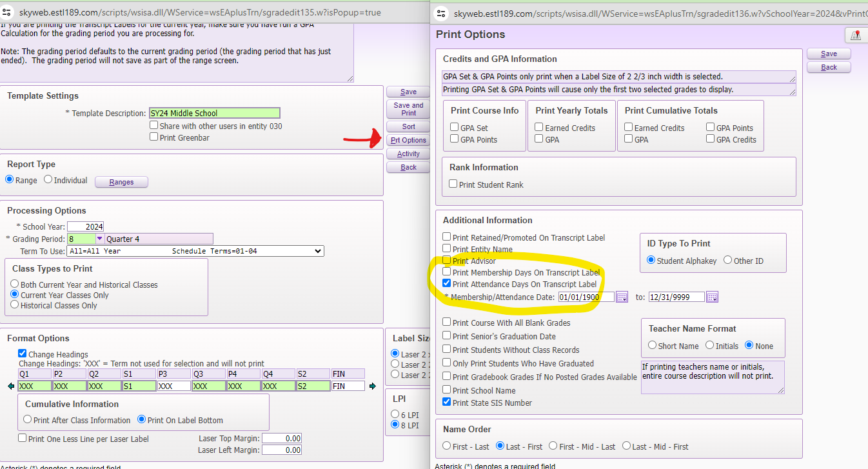
Task: Click the Template Description text field
Action: pos(214,114)
